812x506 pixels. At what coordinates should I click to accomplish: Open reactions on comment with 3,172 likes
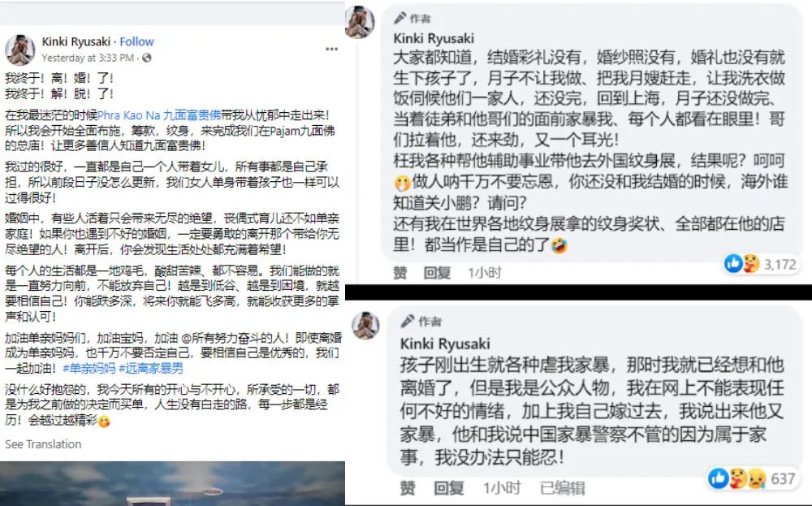760,264
